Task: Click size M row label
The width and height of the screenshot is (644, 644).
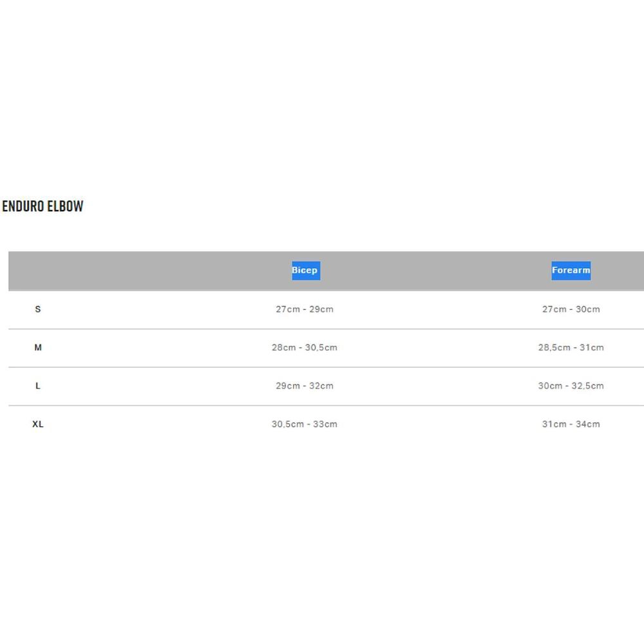Action: tap(38, 348)
